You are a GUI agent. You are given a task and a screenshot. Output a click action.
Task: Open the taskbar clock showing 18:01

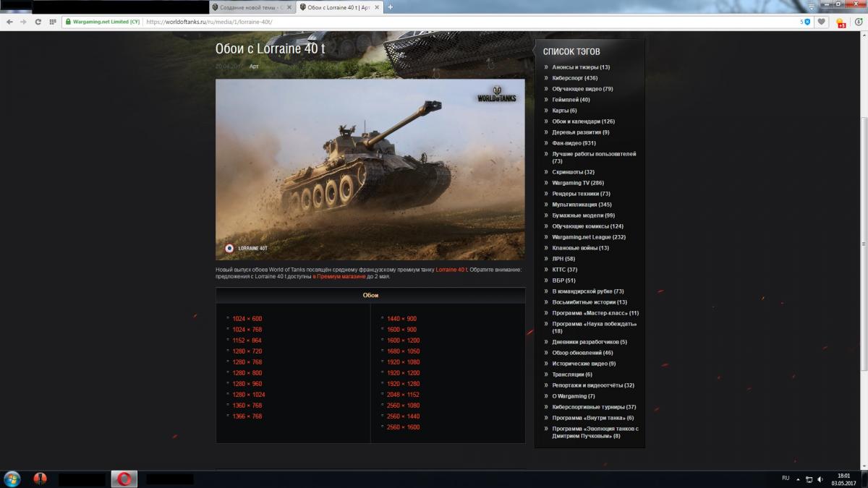pos(843,479)
